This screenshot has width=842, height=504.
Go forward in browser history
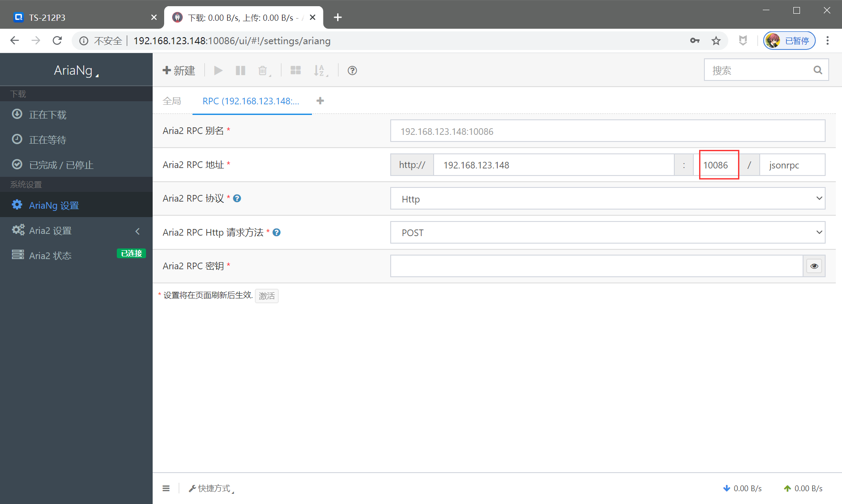click(36, 41)
